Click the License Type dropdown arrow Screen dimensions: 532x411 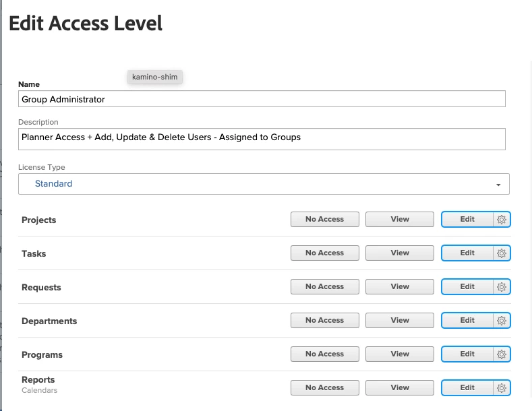click(498, 185)
